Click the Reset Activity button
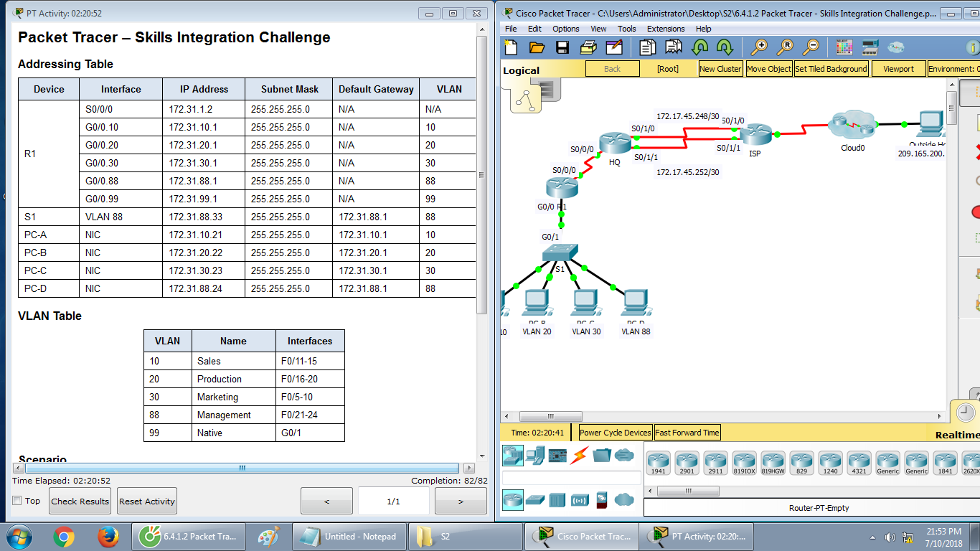Image resolution: width=980 pixels, height=551 pixels. pos(146,501)
